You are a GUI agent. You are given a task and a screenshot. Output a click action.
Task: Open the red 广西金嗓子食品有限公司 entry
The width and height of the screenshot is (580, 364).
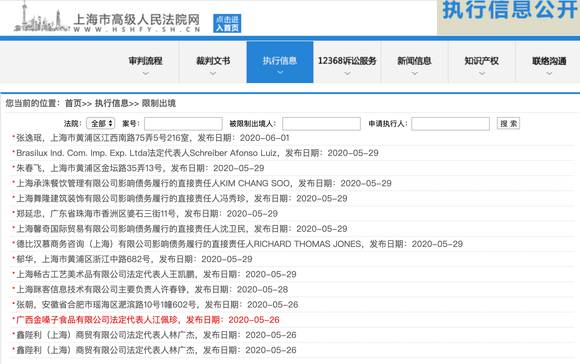point(148,320)
